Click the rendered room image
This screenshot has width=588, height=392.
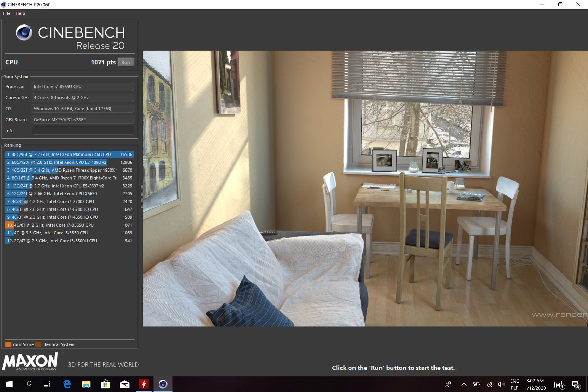tap(365, 189)
